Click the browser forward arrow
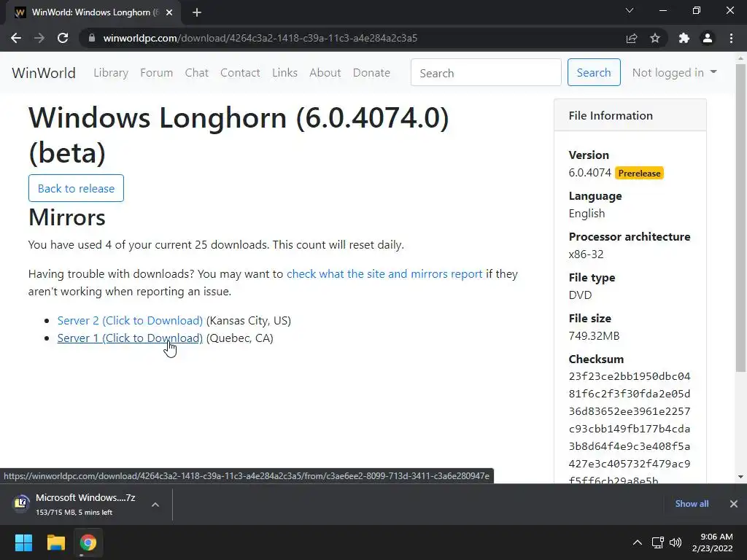 click(39, 38)
